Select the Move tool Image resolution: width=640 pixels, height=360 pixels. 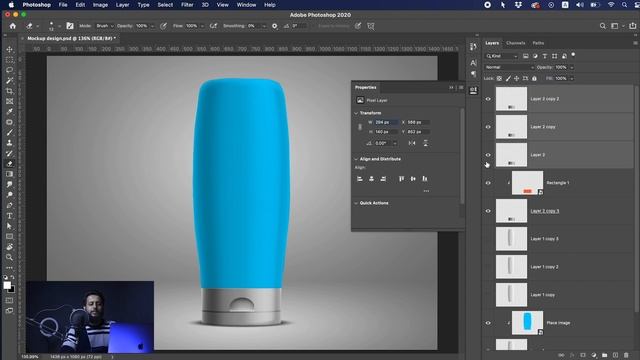click(x=9, y=49)
